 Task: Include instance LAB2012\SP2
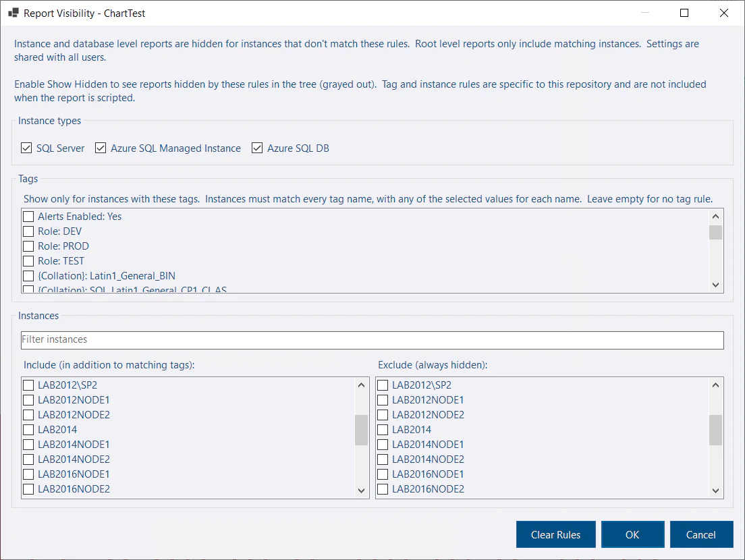point(28,385)
